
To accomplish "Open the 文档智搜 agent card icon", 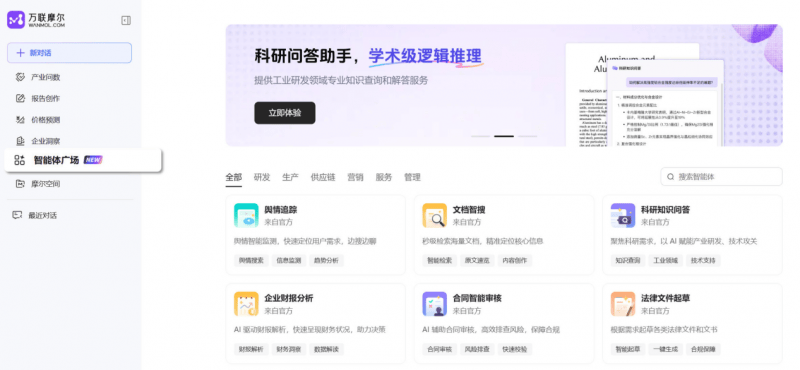I will click(434, 215).
